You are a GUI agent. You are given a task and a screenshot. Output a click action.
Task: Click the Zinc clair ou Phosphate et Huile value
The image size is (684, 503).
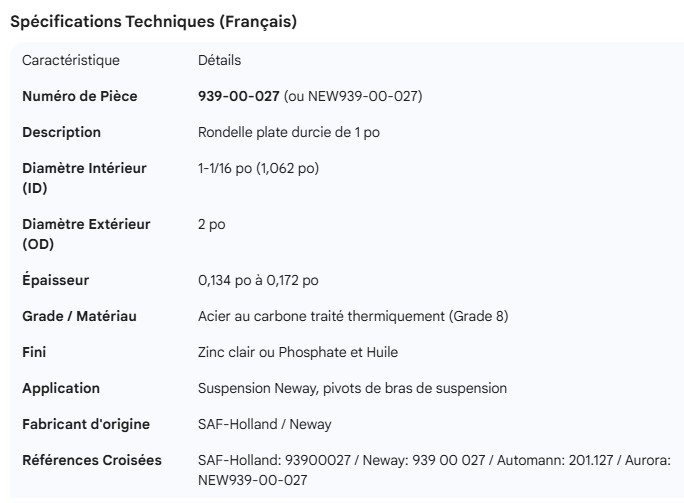pos(305,352)
